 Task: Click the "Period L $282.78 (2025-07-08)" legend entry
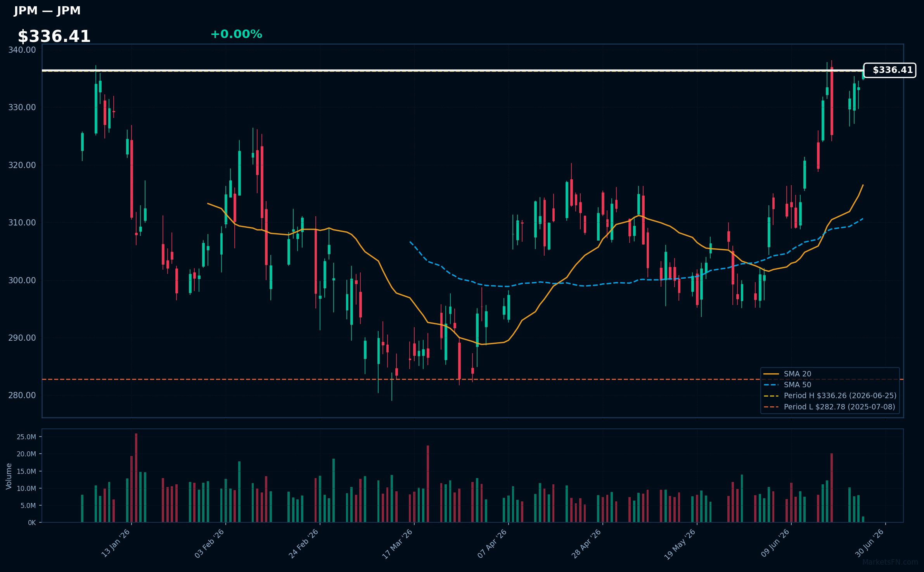(x=829, y=407)
